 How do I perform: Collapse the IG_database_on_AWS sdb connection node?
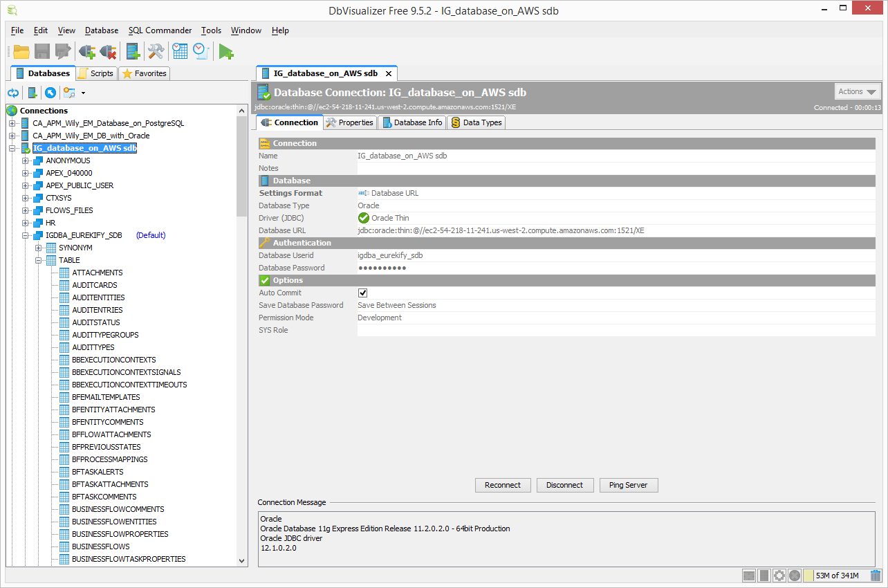[12, 148]
